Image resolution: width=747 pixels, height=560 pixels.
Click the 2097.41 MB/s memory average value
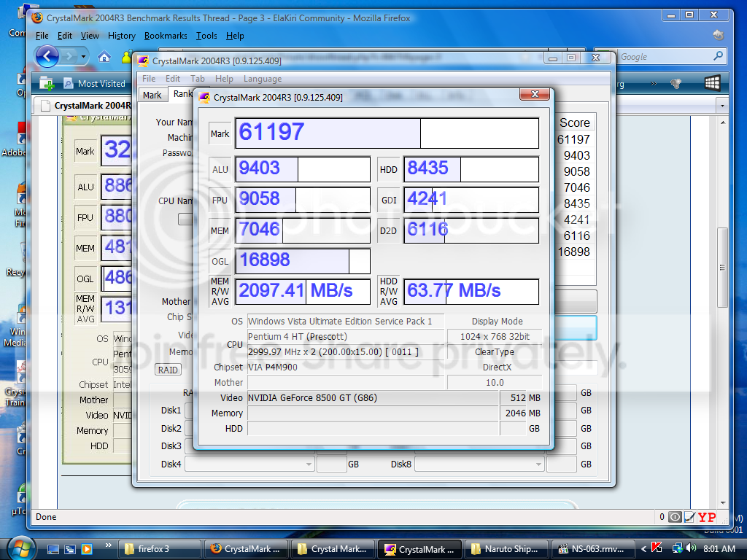(x=303, y=291)
